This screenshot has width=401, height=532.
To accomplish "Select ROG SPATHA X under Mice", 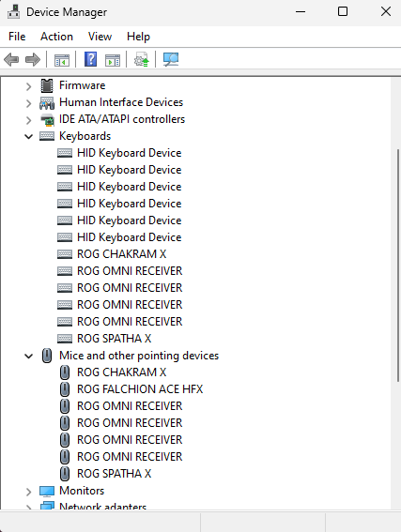I will [x=114, y=474].
